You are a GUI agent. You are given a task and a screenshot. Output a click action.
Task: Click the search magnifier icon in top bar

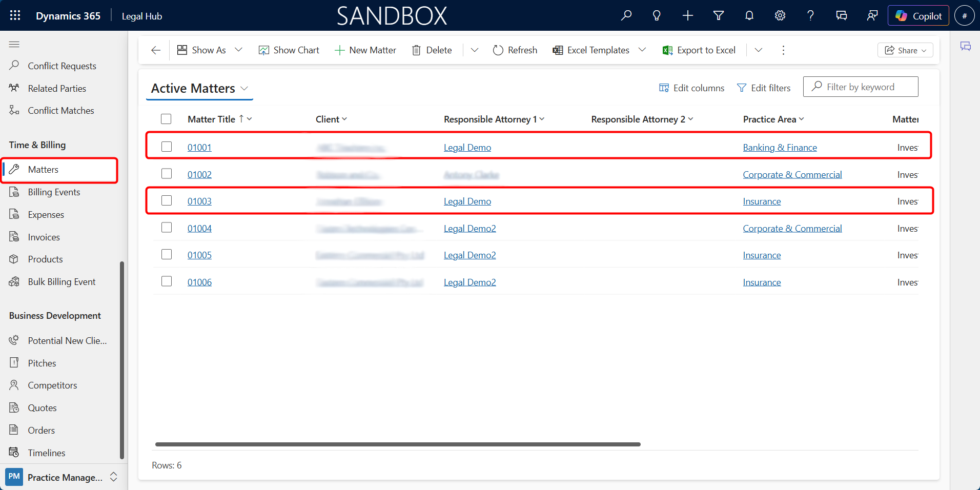626,15
